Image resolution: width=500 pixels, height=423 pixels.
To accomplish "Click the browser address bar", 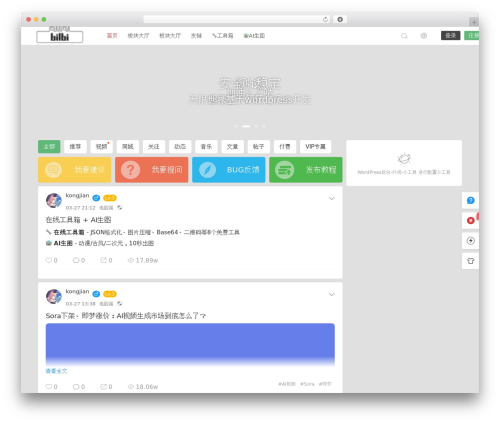I will point(237,19).
